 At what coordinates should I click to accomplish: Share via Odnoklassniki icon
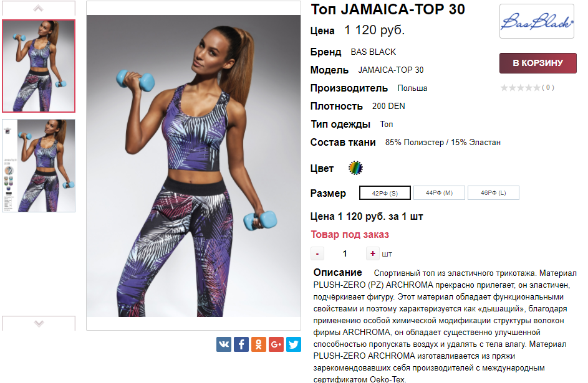pos(259,344)
